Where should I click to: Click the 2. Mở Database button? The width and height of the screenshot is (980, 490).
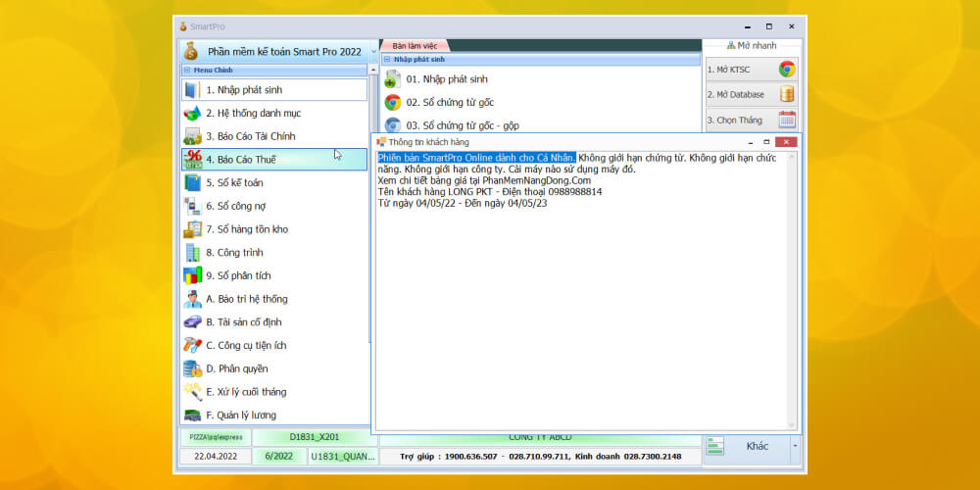pyautogui.click(x=752, y=94)
